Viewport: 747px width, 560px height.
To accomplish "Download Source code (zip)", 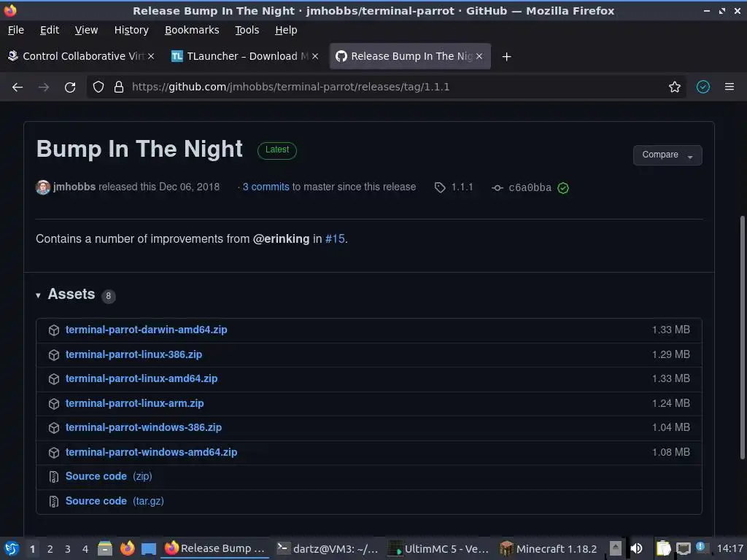I will pos(109,476).
